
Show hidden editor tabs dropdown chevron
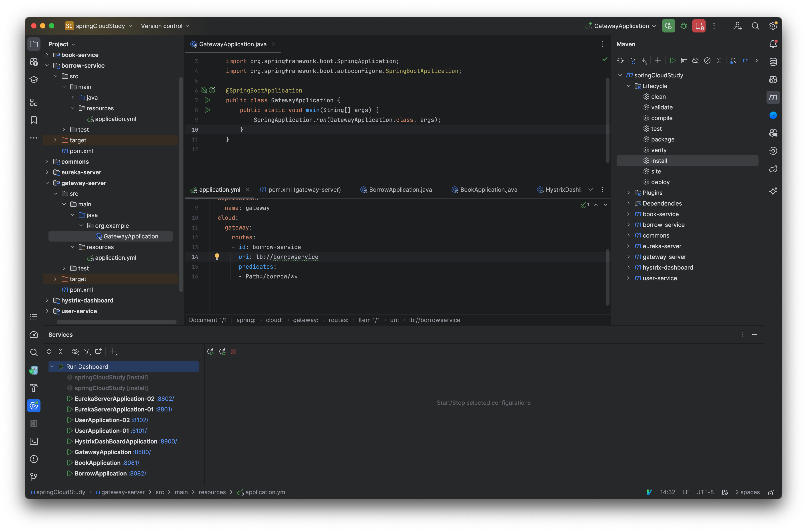tap(591, 190)
